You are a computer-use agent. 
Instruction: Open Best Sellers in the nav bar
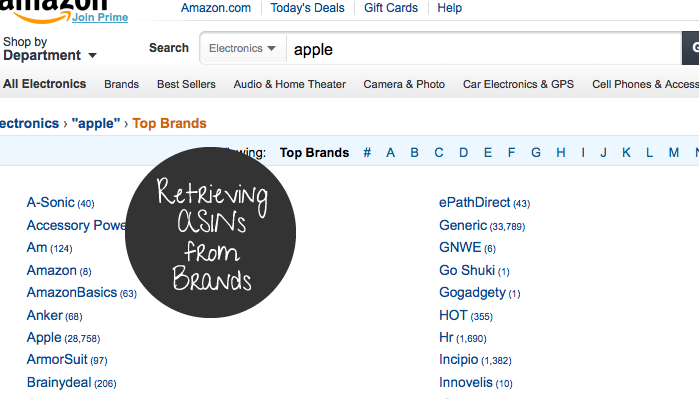click(186, 84)
